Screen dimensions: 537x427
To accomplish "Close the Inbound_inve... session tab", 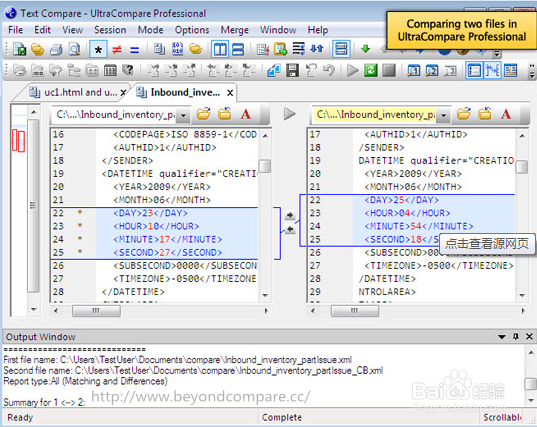I will 230,93.
